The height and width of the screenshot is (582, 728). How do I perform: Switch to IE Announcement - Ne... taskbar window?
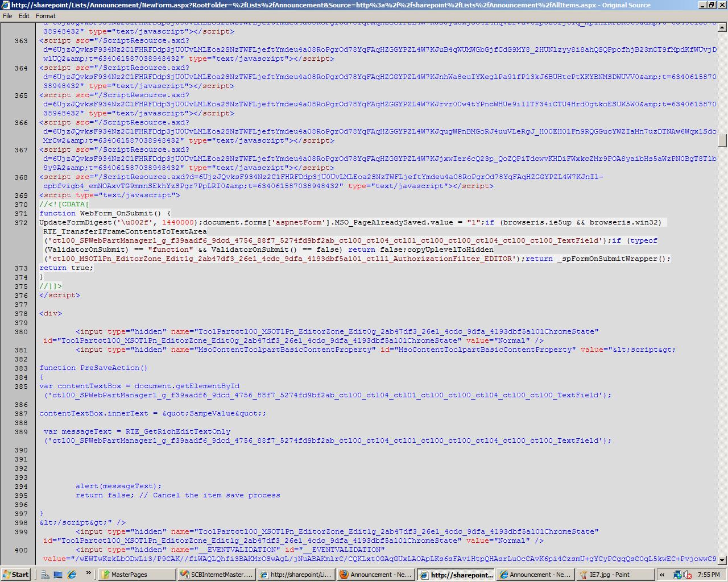535,575
